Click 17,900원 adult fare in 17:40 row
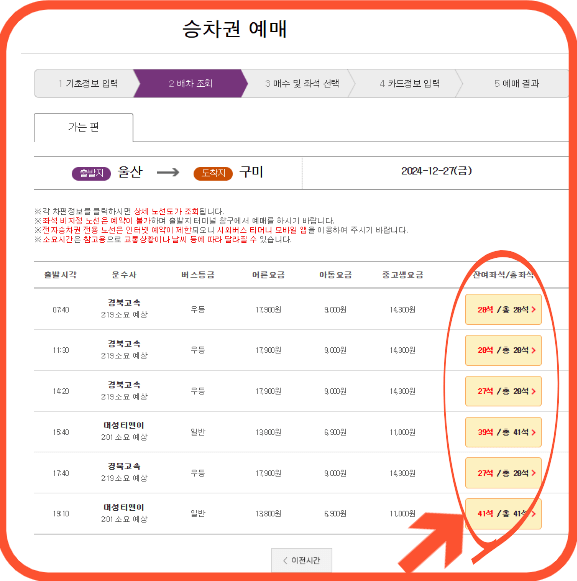 coord(268,473)
